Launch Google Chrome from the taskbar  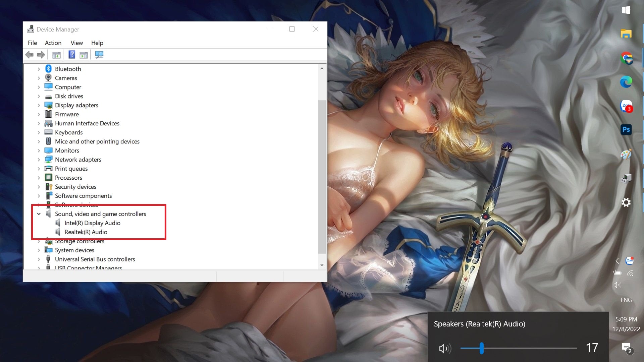click(x=626, y=58)
